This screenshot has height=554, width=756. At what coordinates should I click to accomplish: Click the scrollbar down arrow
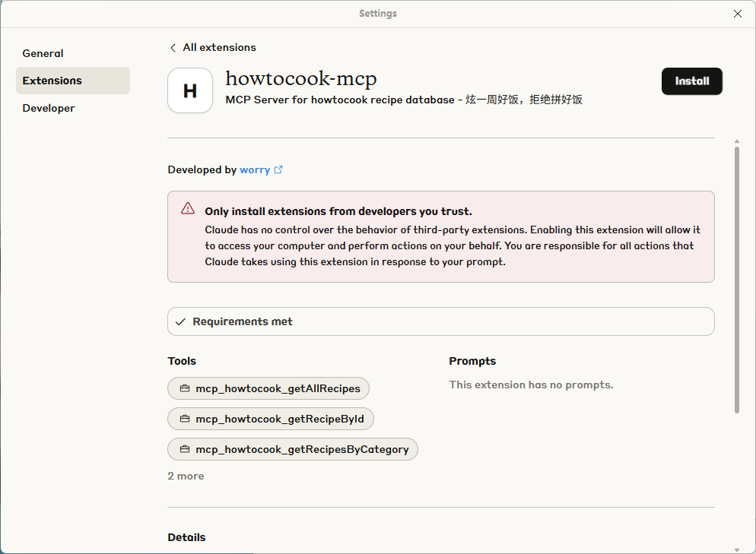click(x=737, y=549)
